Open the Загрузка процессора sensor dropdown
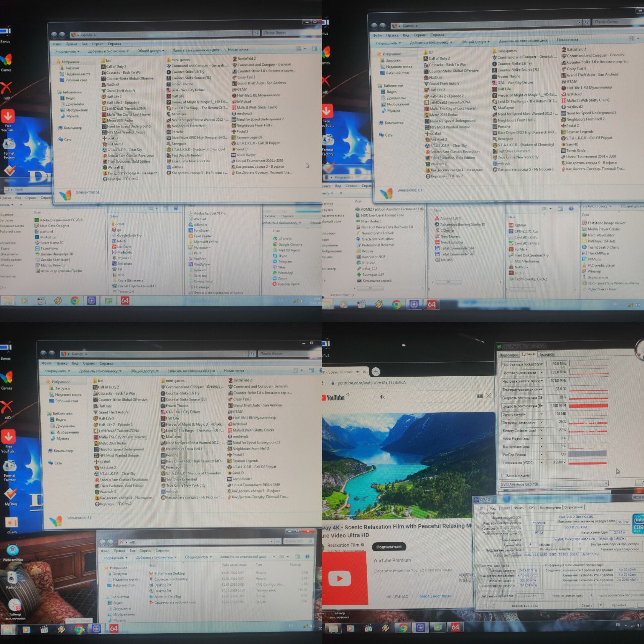644x644 pixels. pyautogui.click(x=541, y=422)
